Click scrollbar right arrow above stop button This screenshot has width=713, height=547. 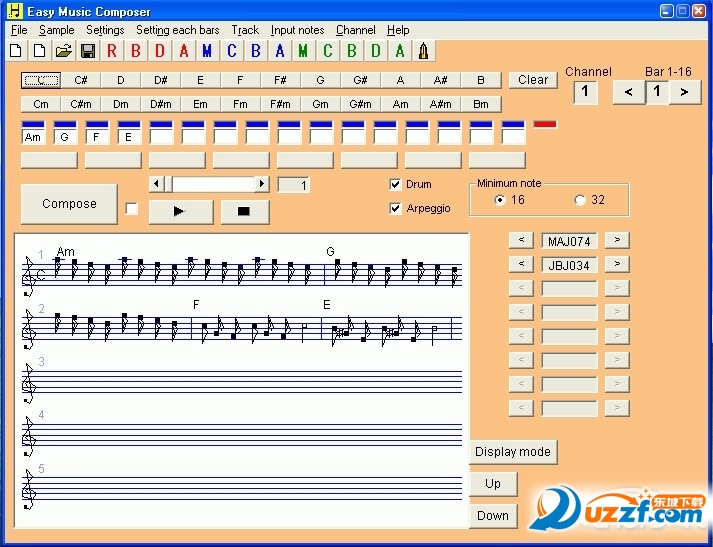point(261,184)
